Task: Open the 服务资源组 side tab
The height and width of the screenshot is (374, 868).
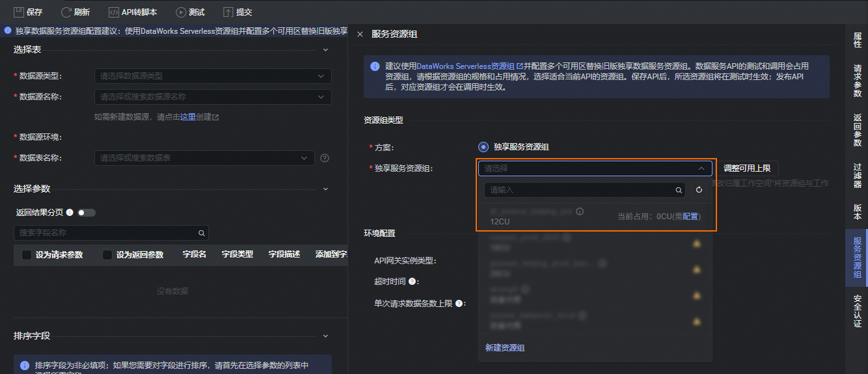Action: click(857, 258)
